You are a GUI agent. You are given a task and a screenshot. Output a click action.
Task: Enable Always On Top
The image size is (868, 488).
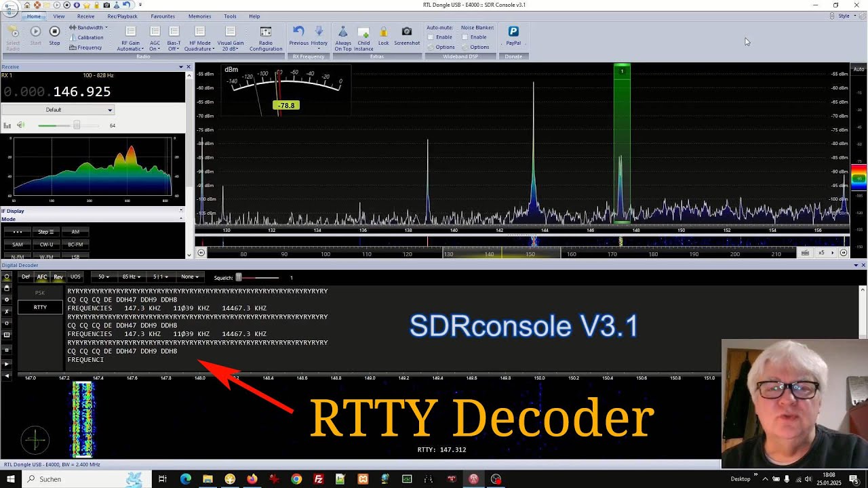click(343, 39)
